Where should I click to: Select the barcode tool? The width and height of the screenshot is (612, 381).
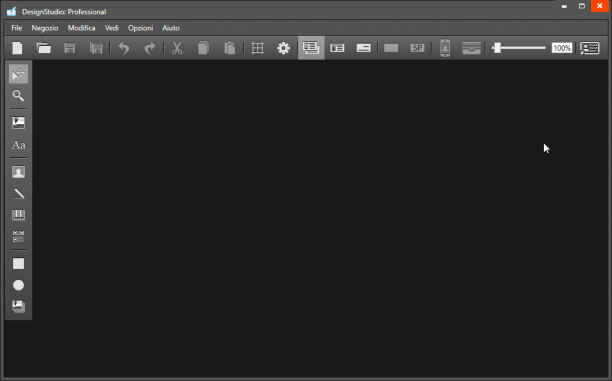pyautogui.click(x=18, y=215)
